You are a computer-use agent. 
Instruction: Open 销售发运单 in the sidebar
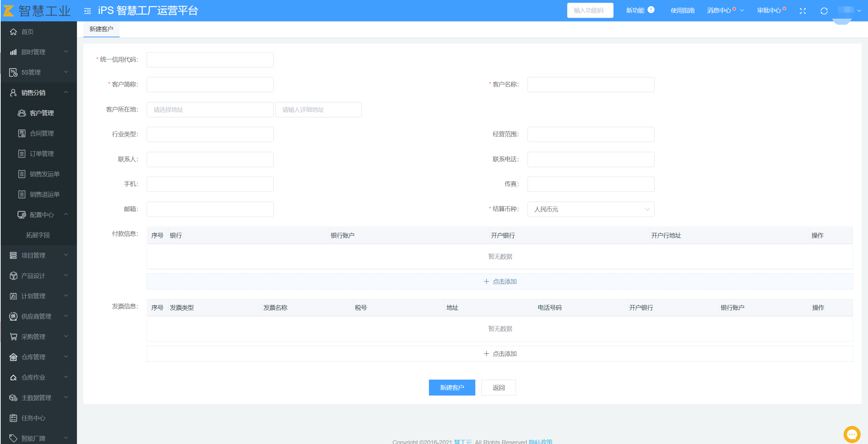point(44,174)
